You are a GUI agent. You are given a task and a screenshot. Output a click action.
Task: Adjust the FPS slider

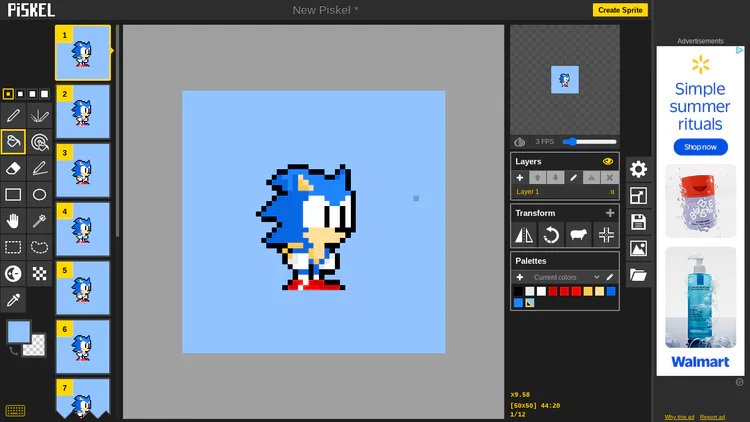click(x=589, y=142)
